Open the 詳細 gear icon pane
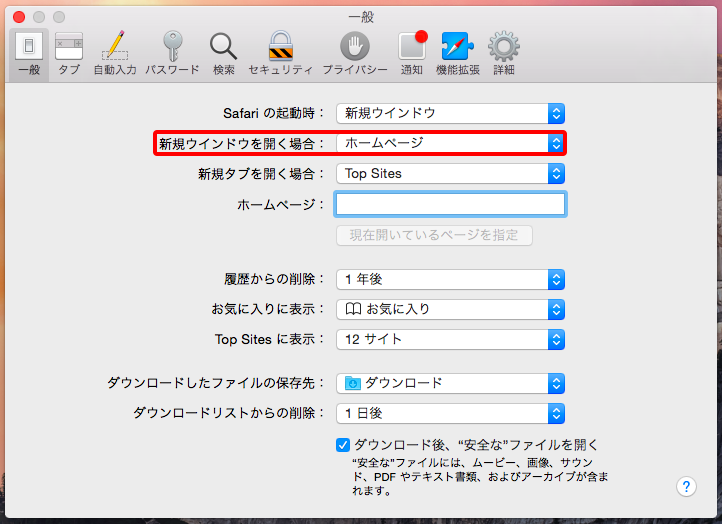 (504, 54)
